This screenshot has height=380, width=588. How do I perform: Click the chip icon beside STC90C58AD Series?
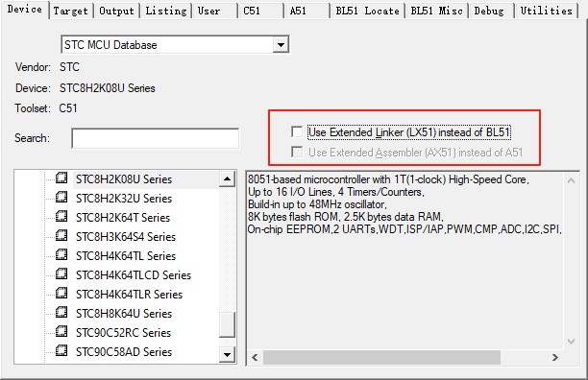(x=61, y=351)
